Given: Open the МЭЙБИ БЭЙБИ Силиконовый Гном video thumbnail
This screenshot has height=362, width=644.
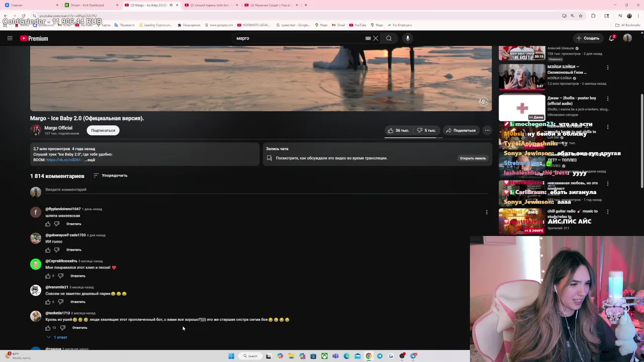Looking at the screenshot, I should coord(522,76).
